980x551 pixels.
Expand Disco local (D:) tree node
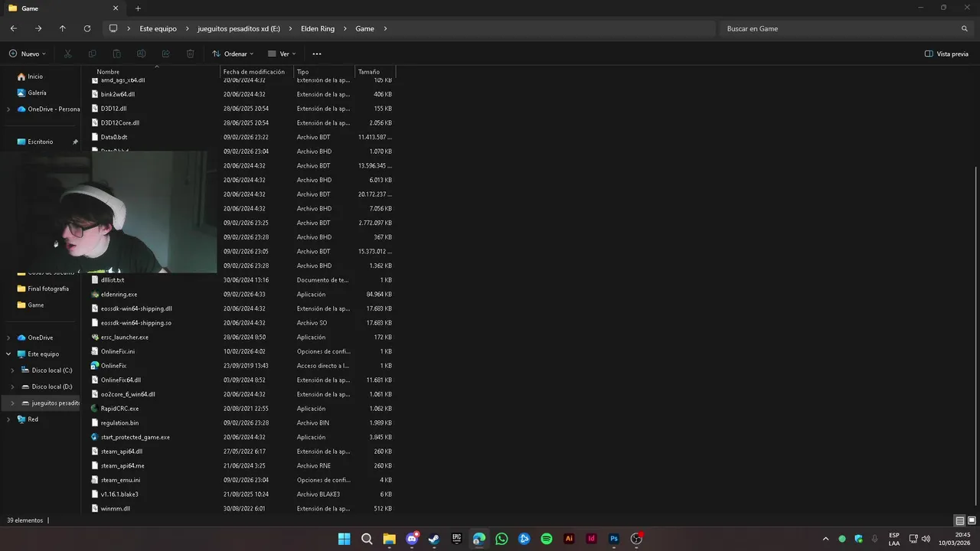pyautogui.click(x=12, y=386)
